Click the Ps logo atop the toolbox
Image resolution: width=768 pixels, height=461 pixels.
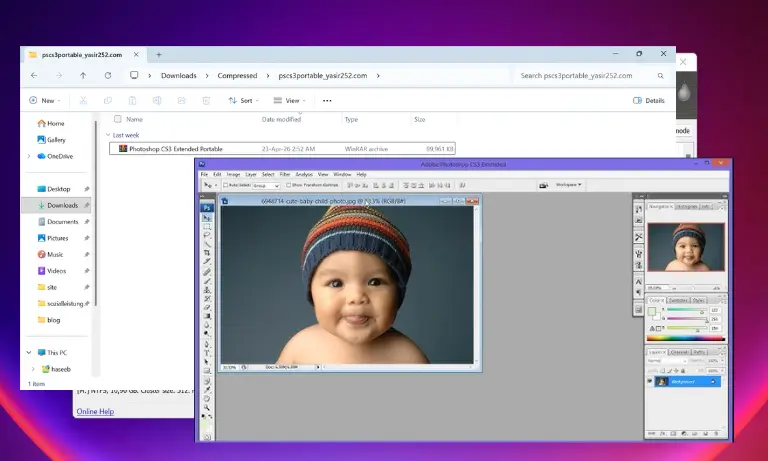pyautogui.click(x=207, y=208)
